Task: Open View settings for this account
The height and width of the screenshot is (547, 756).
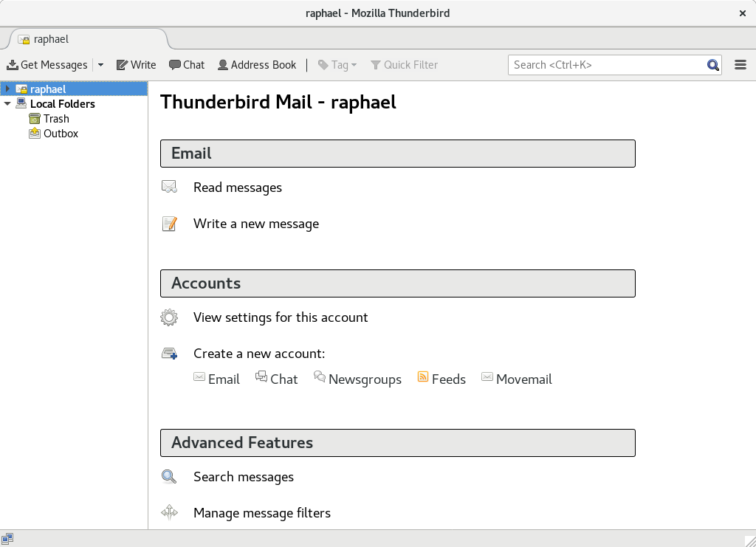Action: [281, 317]
